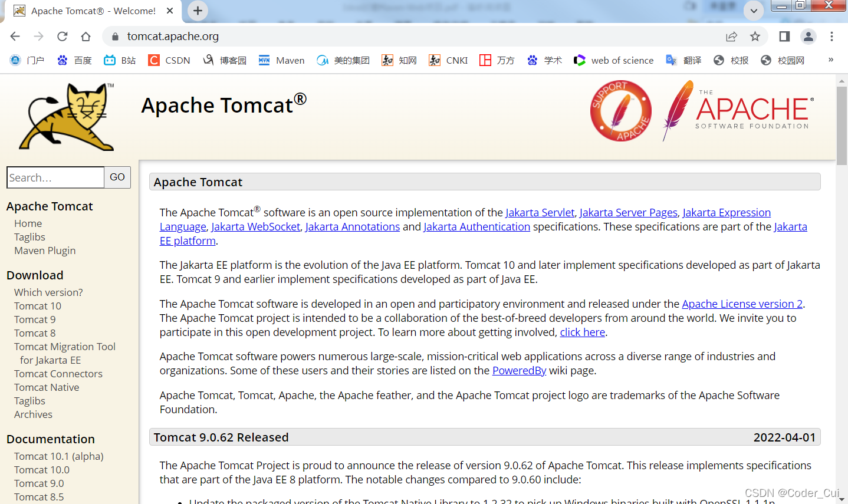
Task: Open Tomcat 9 download link
Action: [35, 319]
